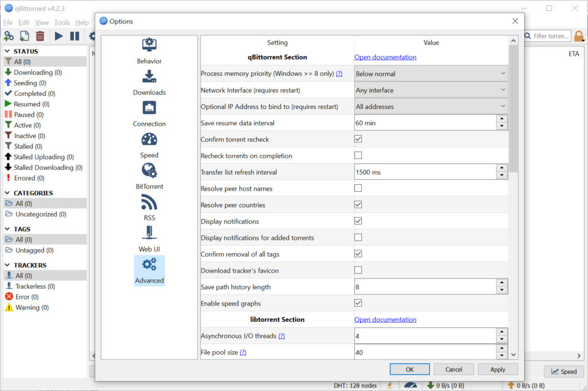Click the Add torrent file toolbar icon
This screenshot has height=391, width=588.
[x=24, y=36]
